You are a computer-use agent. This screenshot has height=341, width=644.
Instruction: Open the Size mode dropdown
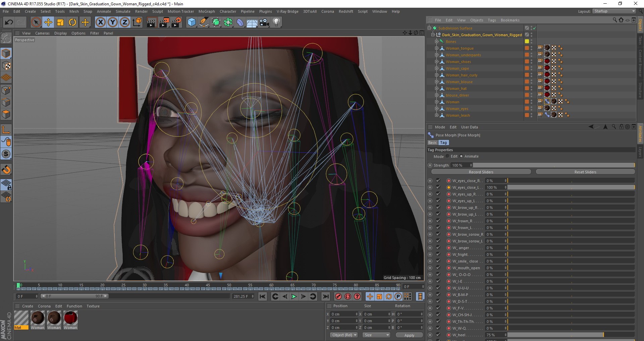pos(376,335)
